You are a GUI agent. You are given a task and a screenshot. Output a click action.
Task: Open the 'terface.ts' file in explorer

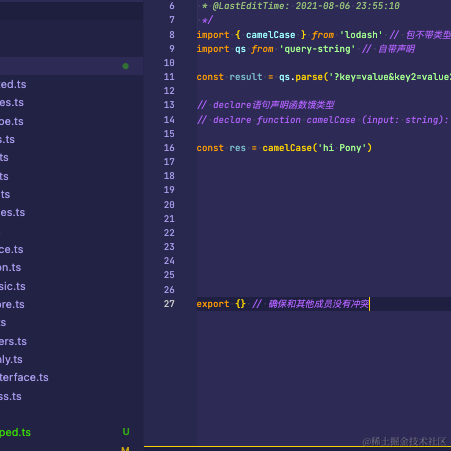coord(24,377)
